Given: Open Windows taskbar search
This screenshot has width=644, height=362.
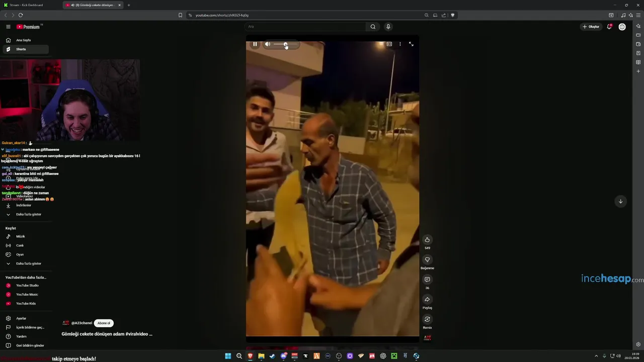Looking at the screenshot, I should click(239, 356).
